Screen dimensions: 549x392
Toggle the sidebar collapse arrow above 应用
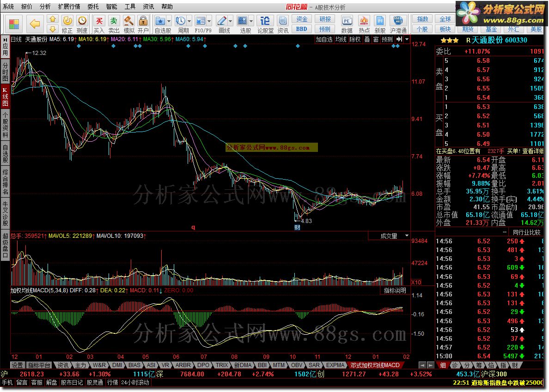pos(5,39)
